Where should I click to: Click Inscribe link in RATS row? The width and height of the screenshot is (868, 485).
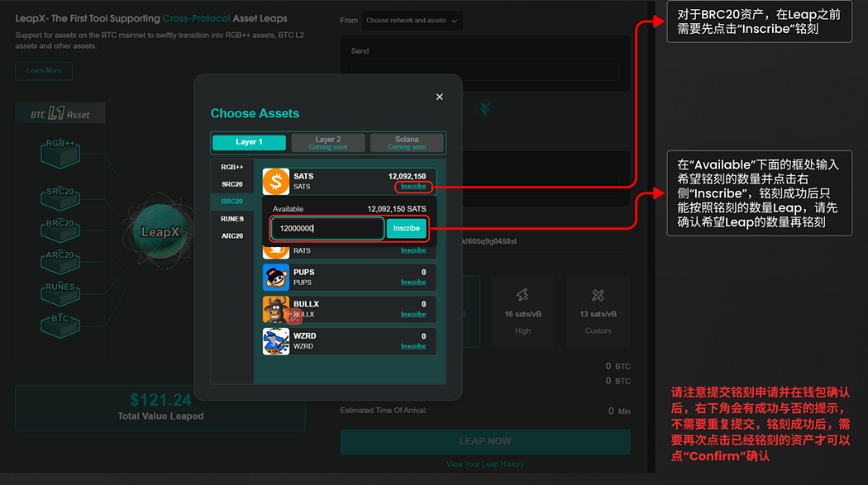[x=413, y=250]
